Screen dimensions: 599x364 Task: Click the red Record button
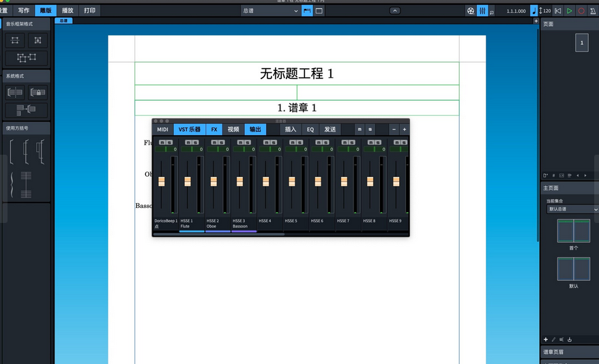[x=581, y=11]
